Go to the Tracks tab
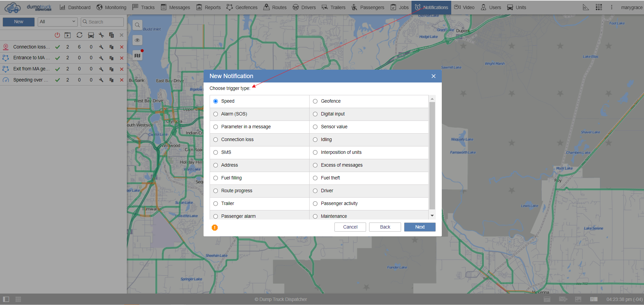Viewport: 644px width, 305px height. click(x=144, y=7)
